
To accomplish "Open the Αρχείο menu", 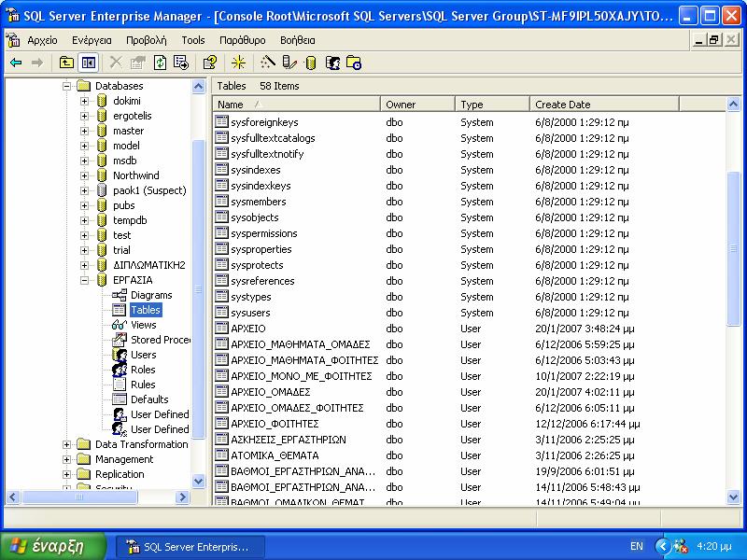I will (42, 40).
